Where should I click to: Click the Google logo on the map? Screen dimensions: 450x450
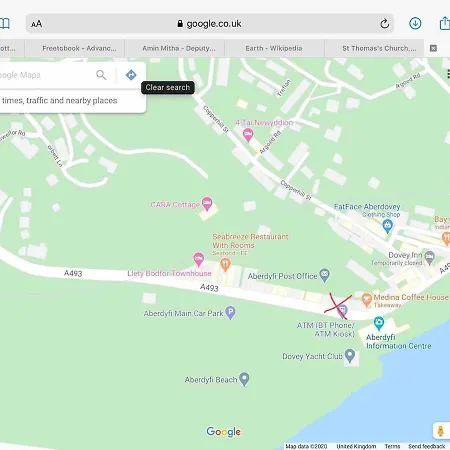click(x=224, y=432)
